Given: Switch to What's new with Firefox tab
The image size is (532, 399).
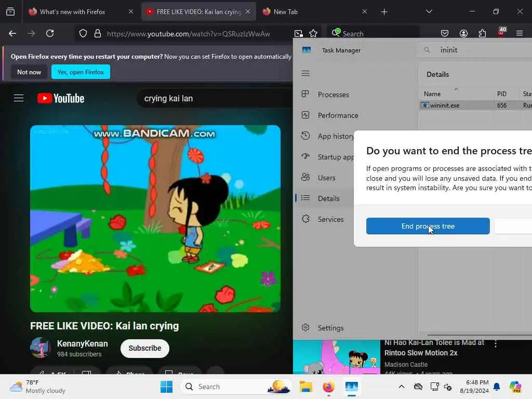Looking at the screenshot, I should (81, 12).
